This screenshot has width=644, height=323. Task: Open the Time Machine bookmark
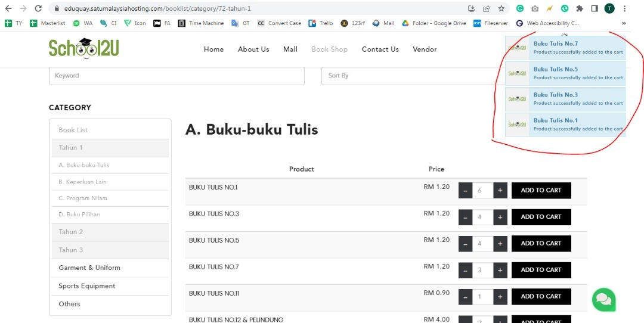click(x=200, y=23)
